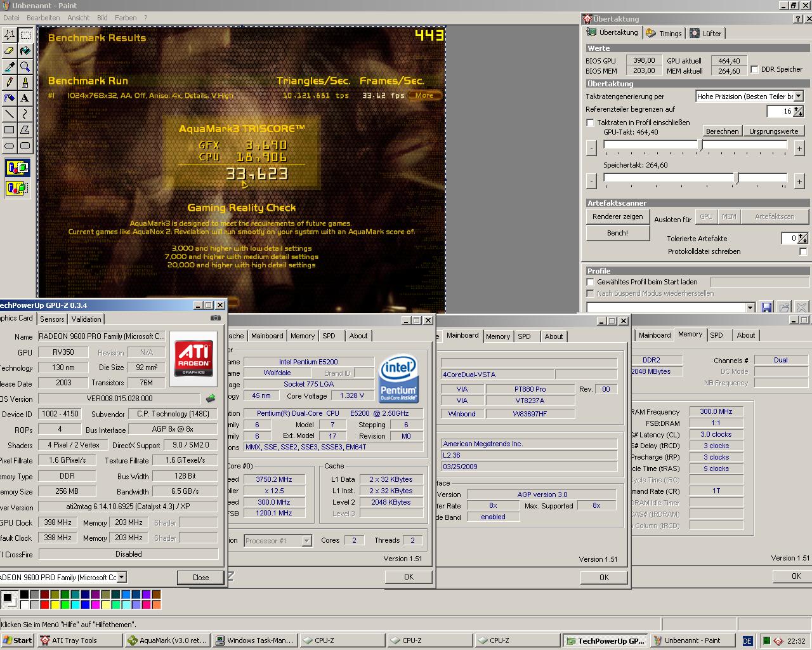Select the Text tool (letter A)
Screen dimensions: 812x650
pyautogui.click(x=25, y=98)
